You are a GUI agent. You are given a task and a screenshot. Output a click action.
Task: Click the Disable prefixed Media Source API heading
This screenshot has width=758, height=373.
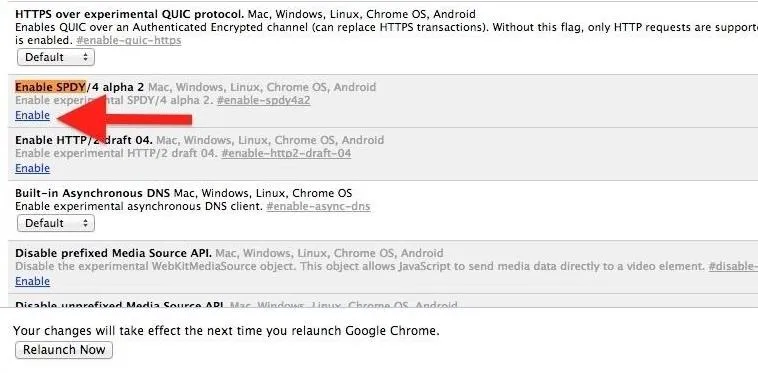click(x=113, y=253)
